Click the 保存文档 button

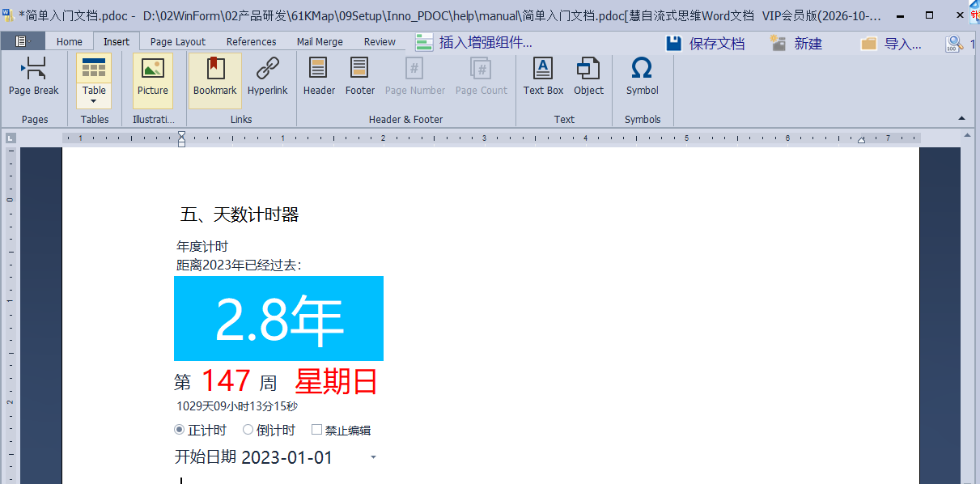pyautogui.click(x=705, y=41)
